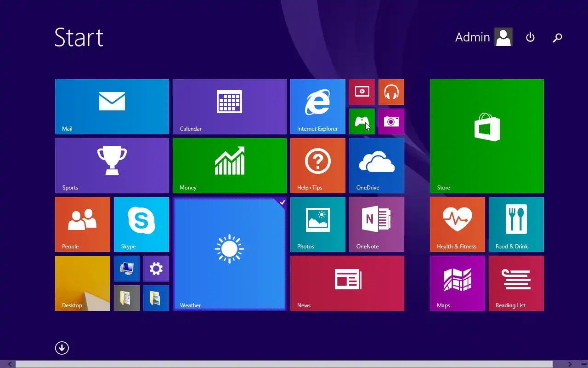Show all apps with down arrow

click(62, 348)
